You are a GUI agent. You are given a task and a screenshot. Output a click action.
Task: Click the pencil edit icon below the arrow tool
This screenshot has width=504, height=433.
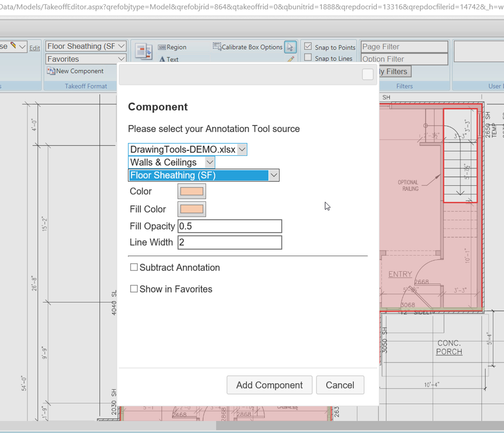click(290, 59)
